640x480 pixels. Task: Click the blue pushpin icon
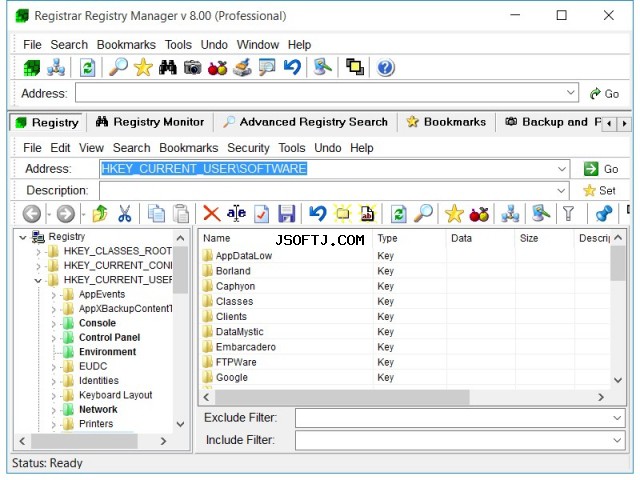point(604,213)
